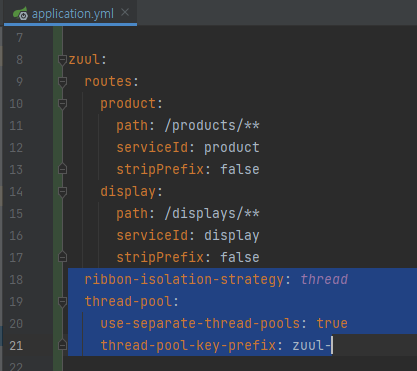This screenshot has height=371, width=417.
Task: Click the 'path' key on line 15
Action: (132, 214)
